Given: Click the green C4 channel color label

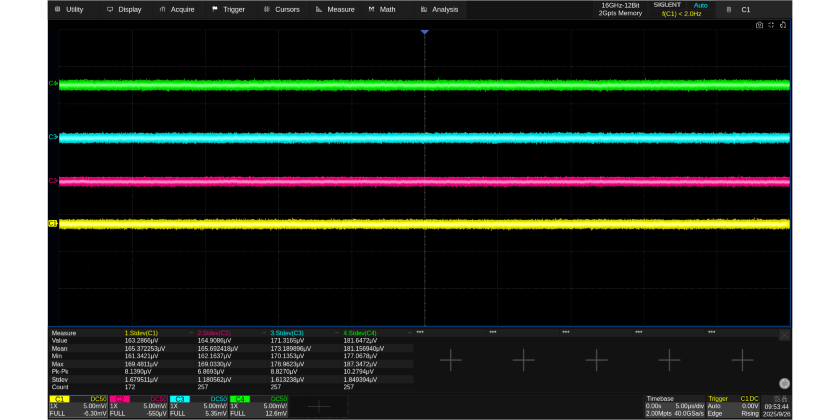Looking at the screenshot, I should (240, 399).
